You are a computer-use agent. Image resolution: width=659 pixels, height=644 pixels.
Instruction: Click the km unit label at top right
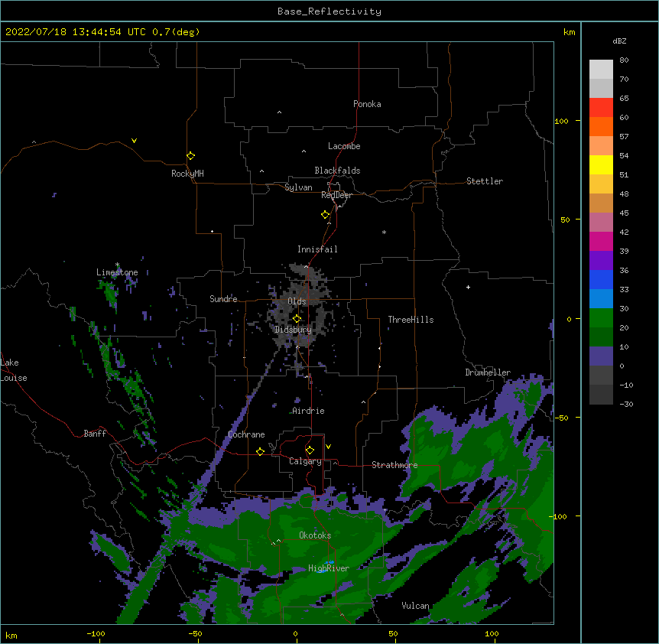click(x=570, y=32)
